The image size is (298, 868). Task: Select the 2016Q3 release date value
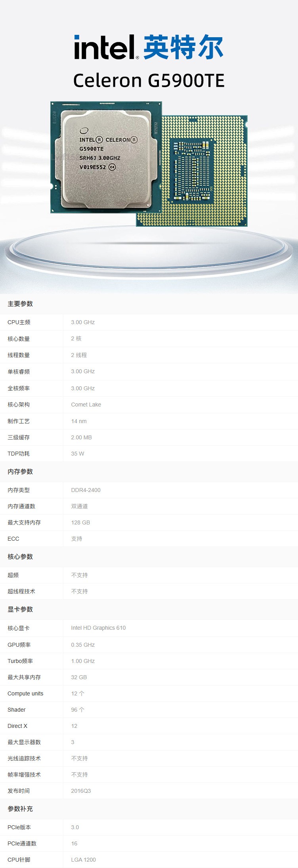tap(81, 791)
